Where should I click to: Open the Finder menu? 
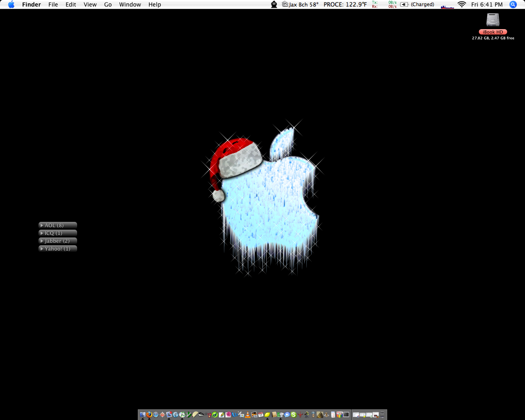coord(32,5)
